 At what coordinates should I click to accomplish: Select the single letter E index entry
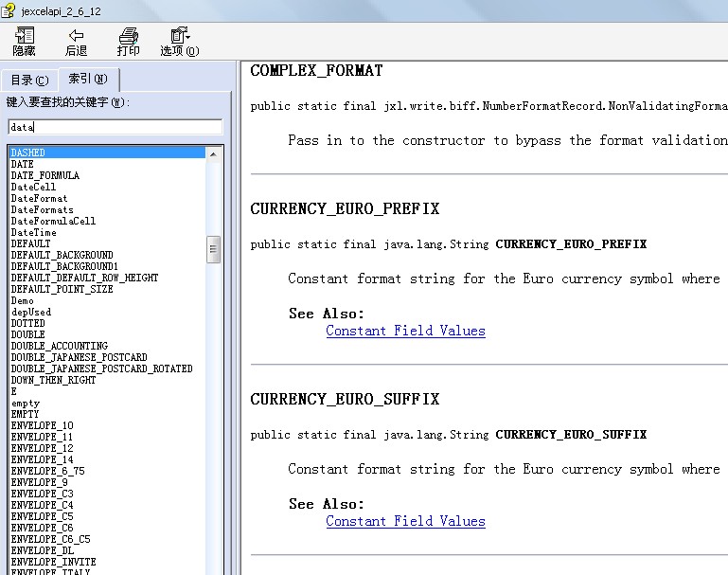click(14, 391)
